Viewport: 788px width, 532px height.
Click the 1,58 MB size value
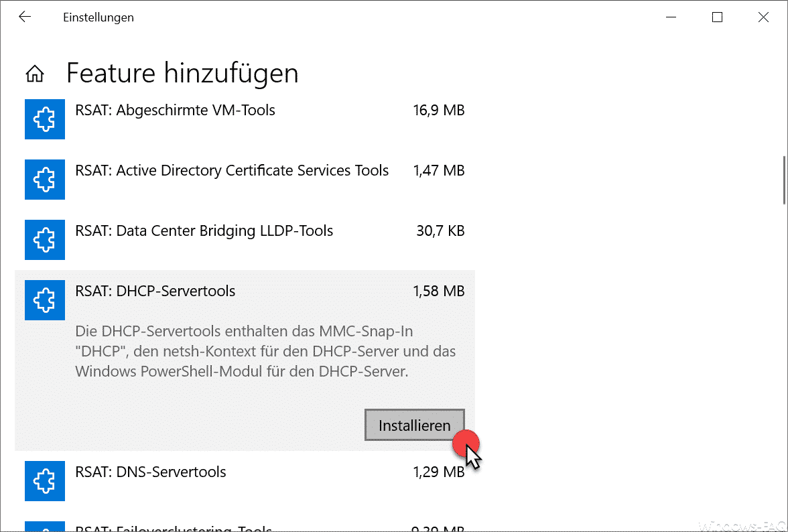pos(439,291)
